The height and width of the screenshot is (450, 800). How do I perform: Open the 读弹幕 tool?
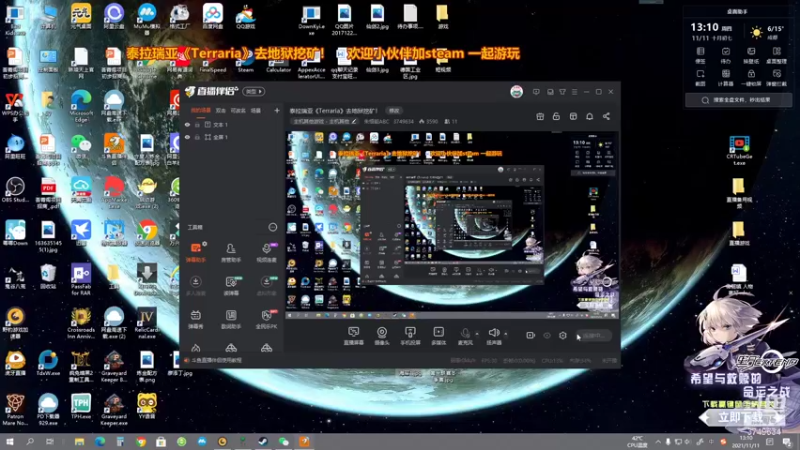(x=231, y=285)
